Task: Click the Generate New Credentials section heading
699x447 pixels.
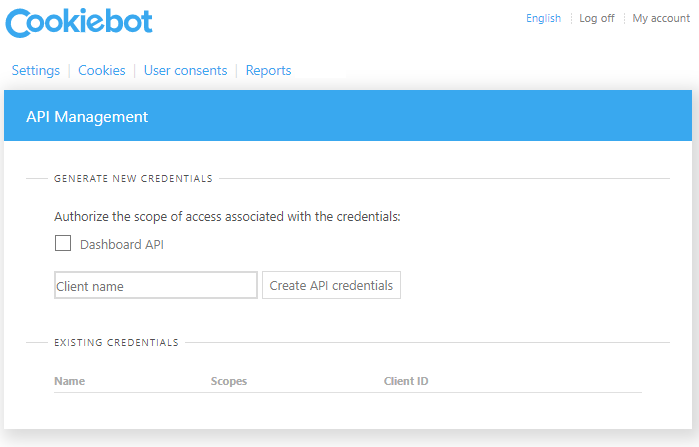Action: tap(133, 179)
